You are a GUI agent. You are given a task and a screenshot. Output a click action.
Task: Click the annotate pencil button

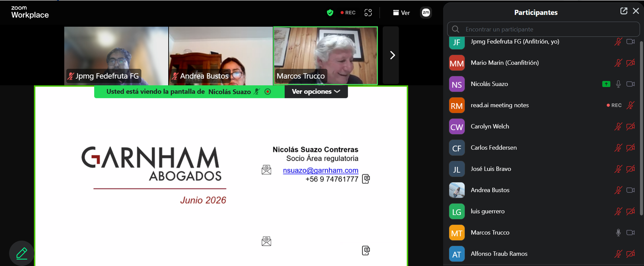click(22, 253)
